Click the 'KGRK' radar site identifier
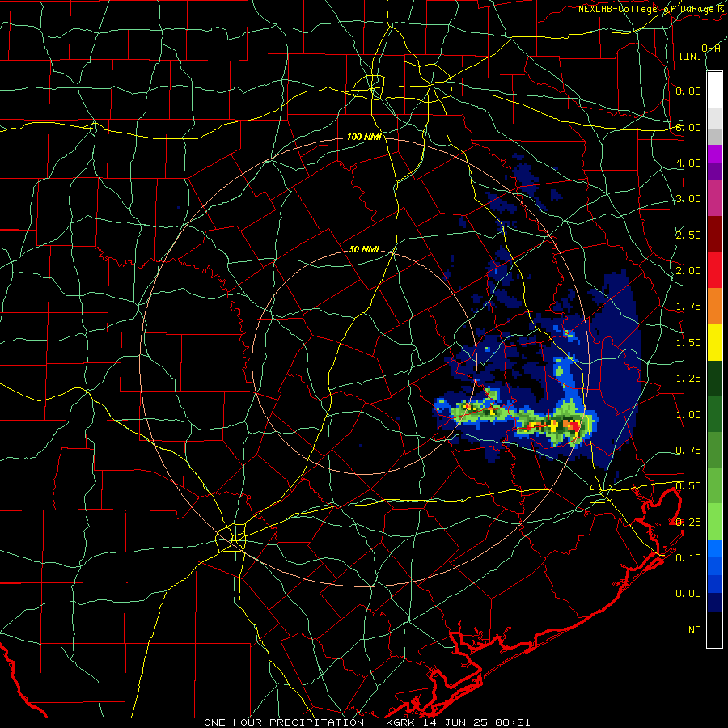 point(400,722)
